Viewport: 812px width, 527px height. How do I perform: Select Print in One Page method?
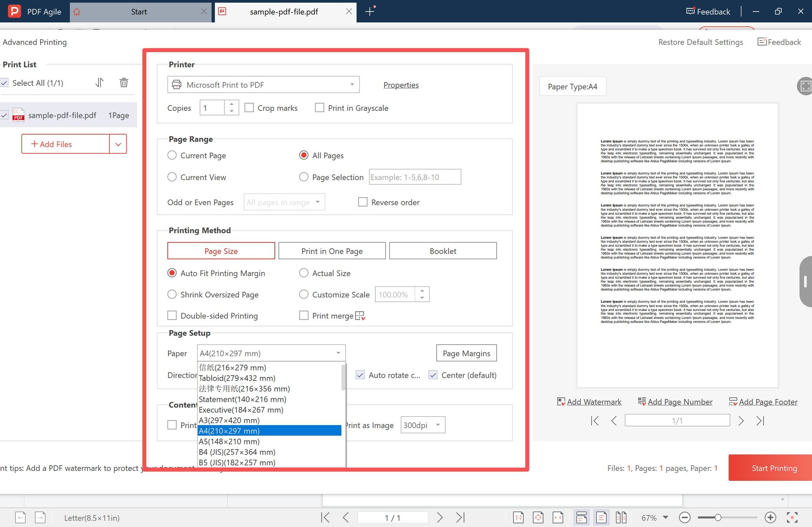pyautogui.click(x=332, y=251)
